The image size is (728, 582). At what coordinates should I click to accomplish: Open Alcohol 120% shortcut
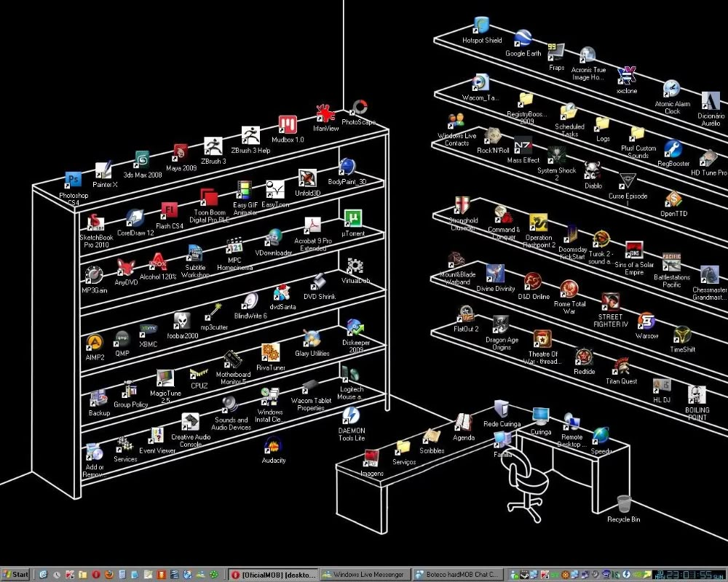click(157, 262)
